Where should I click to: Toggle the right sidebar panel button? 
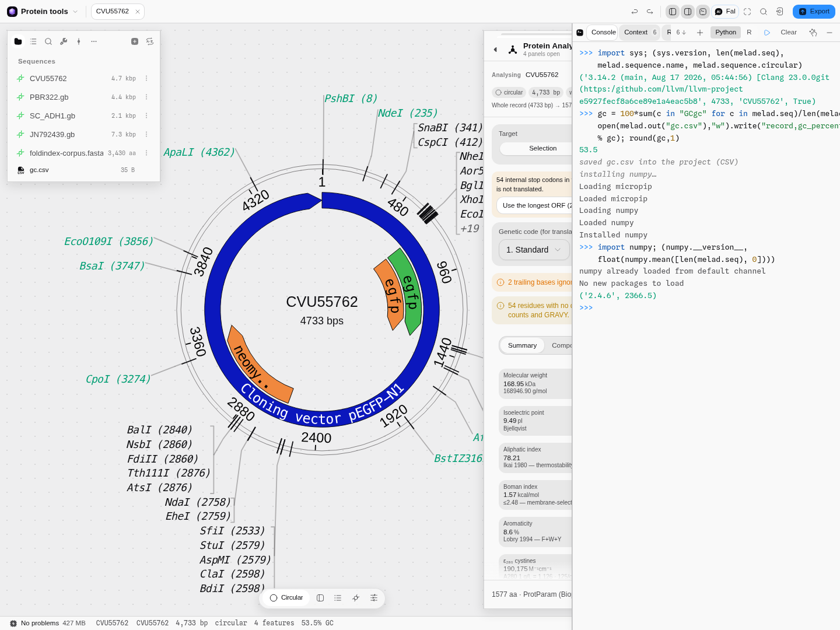688,12
